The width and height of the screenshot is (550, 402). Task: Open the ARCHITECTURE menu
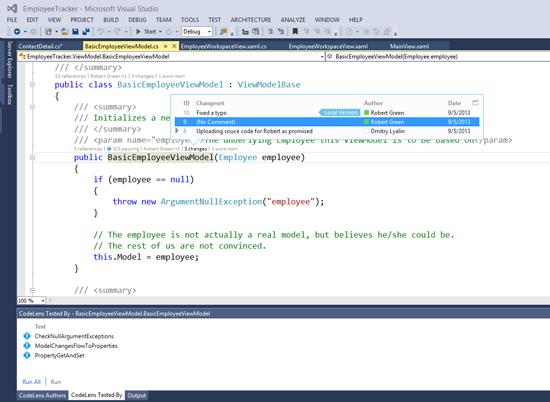pos(250,20)
